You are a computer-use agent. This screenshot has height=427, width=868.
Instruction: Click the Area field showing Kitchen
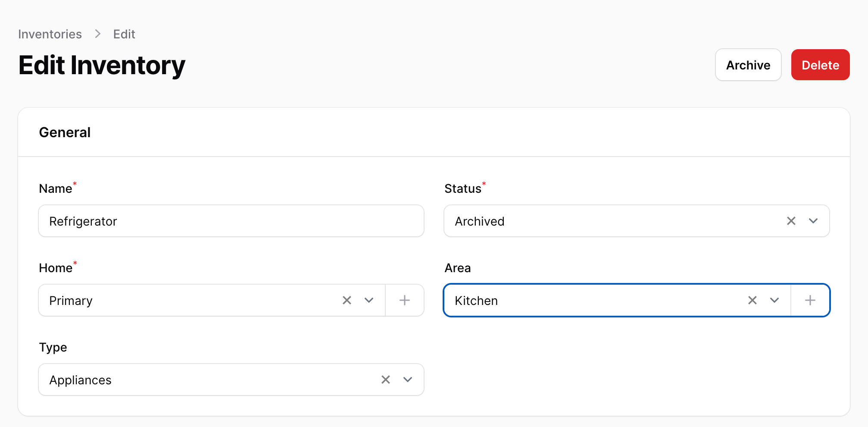[595, 300]
